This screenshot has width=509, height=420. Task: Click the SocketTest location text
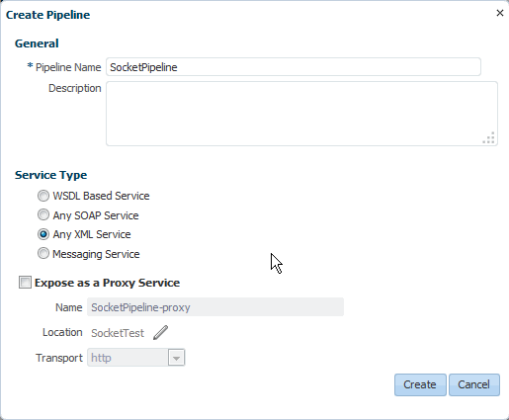tap(118, 333)
